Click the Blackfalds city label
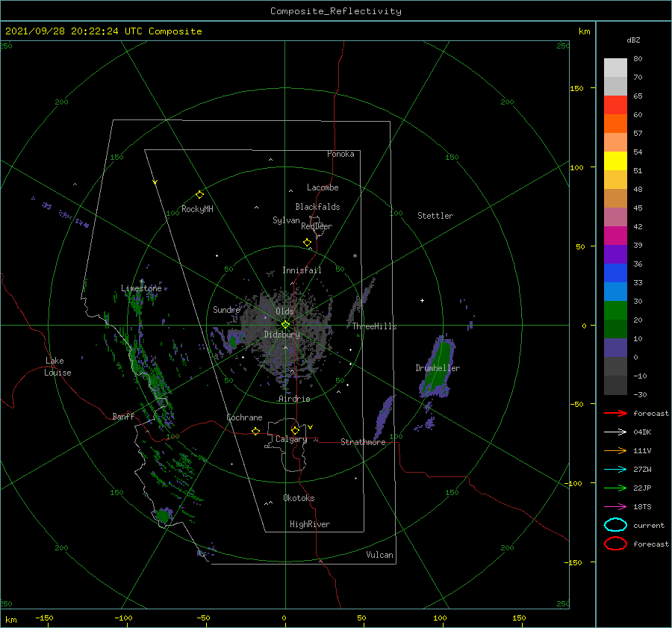The image size is (672, 628). click(x=317, y=207)
